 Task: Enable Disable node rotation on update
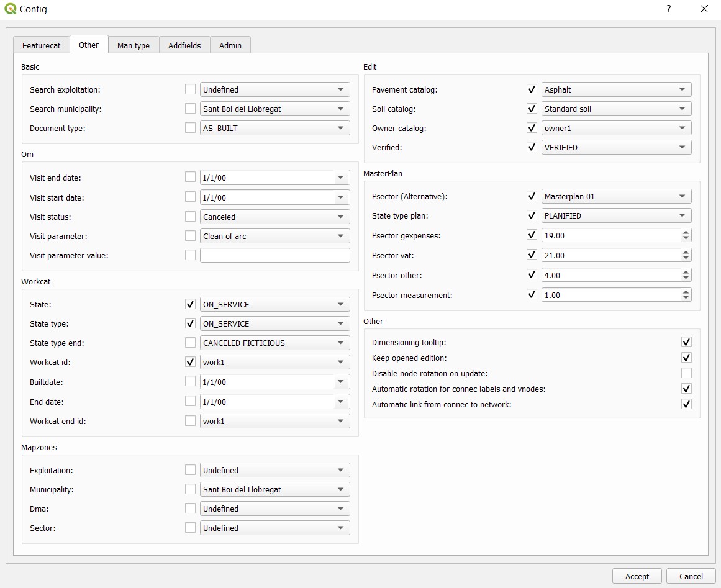tap(686, 373)
